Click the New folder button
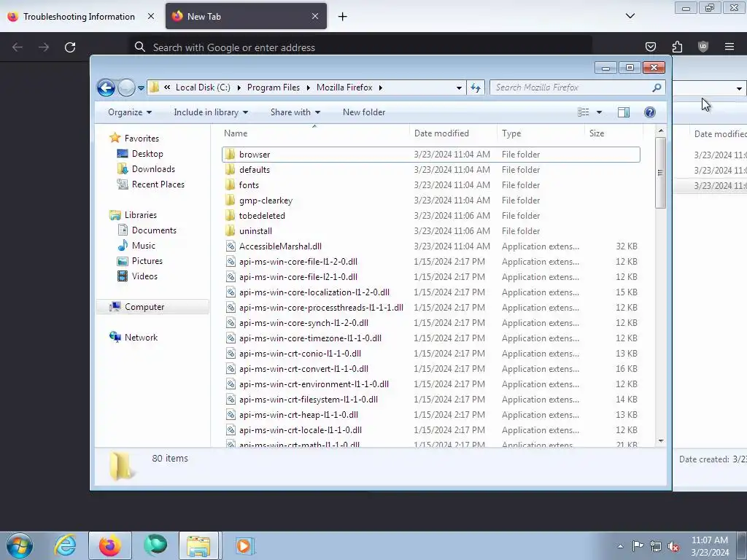 point(364,112)
